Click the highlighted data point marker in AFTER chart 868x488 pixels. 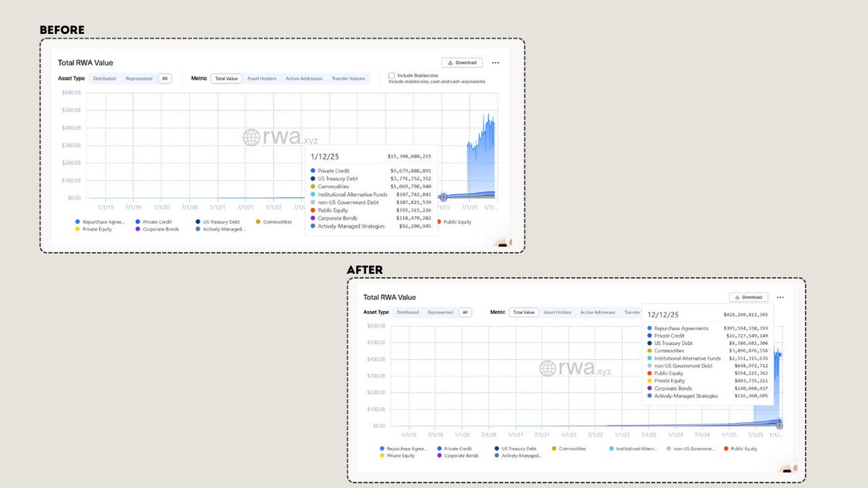779,355
